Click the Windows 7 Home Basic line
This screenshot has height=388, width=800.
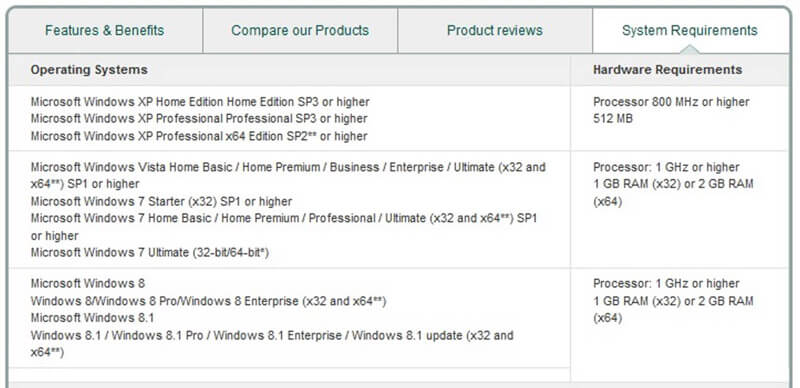284,227
